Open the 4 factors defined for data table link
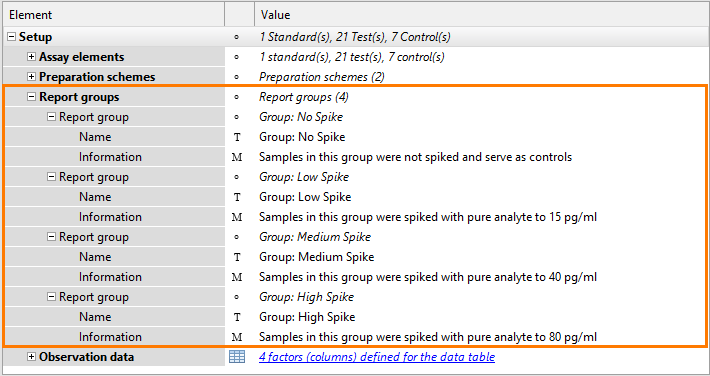The width and height of the screenshot is (710, 376). click(377, 357)
